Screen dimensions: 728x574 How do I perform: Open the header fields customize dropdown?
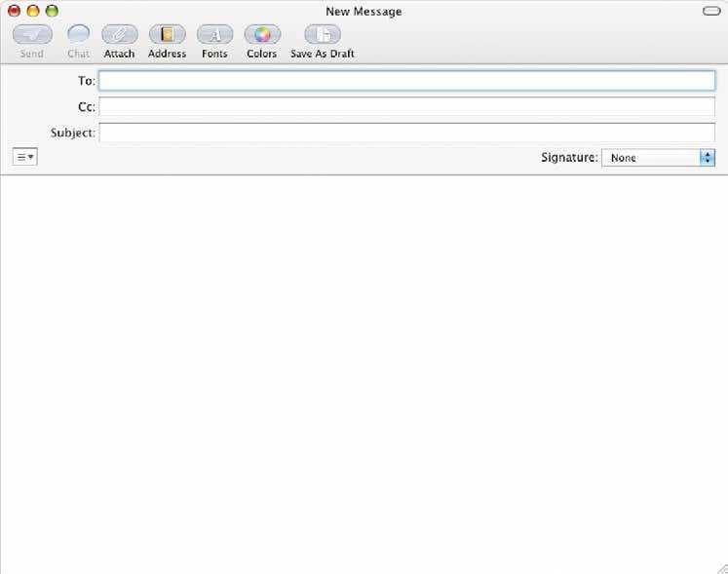(x=25, y=157)
